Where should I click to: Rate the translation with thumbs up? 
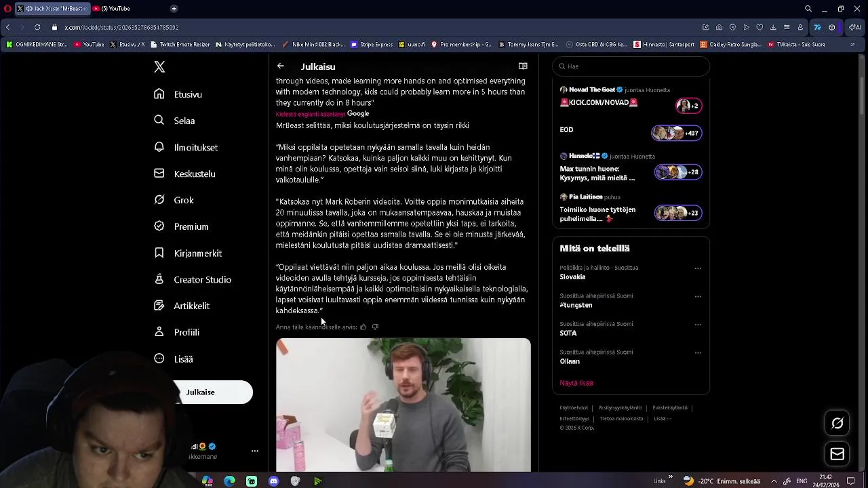click(x=363, y=327)
